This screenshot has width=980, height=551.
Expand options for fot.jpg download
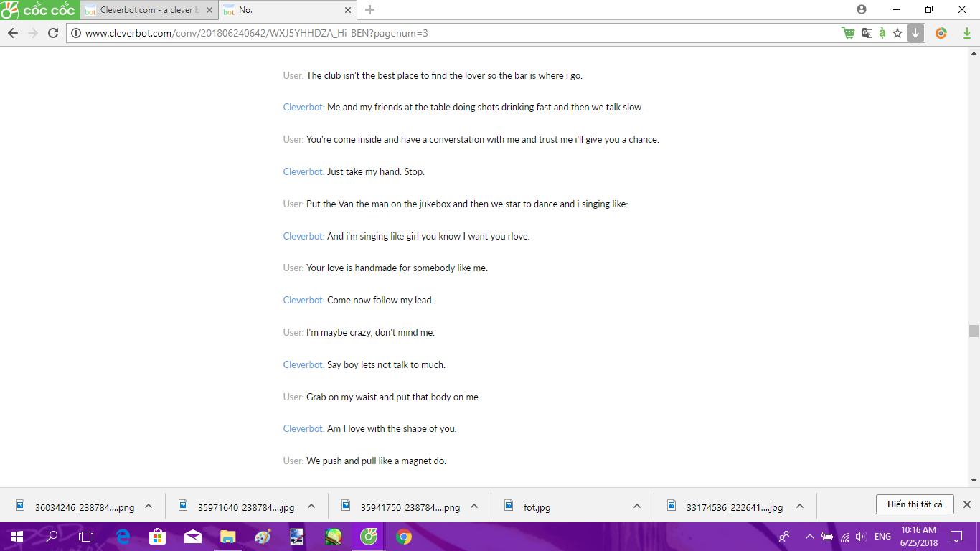click(x=637, y=506)
